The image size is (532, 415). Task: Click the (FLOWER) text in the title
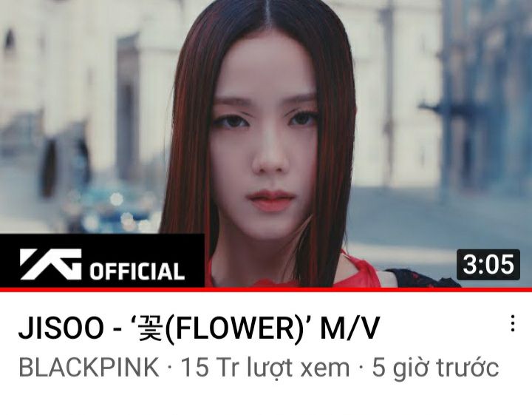[x=233, y=328]
